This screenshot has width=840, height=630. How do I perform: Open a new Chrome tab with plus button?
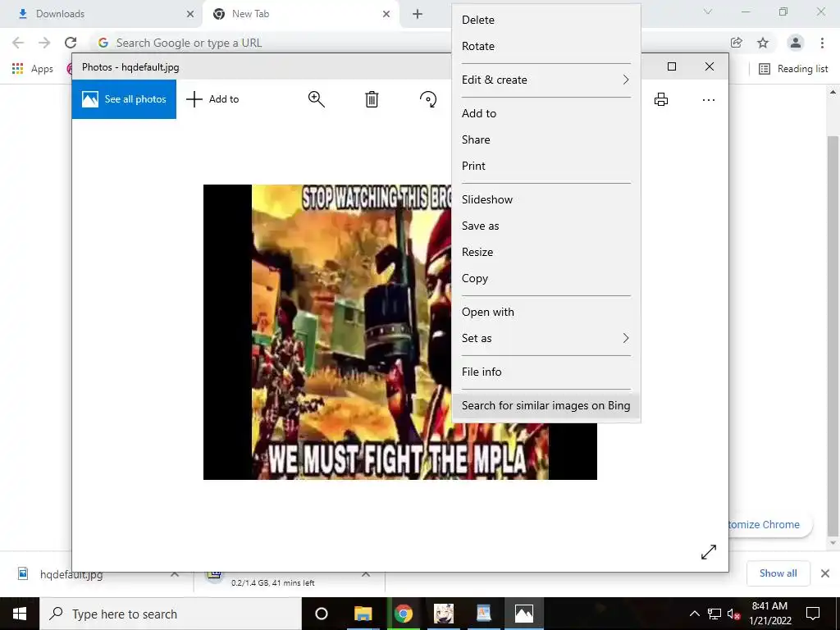418,15
